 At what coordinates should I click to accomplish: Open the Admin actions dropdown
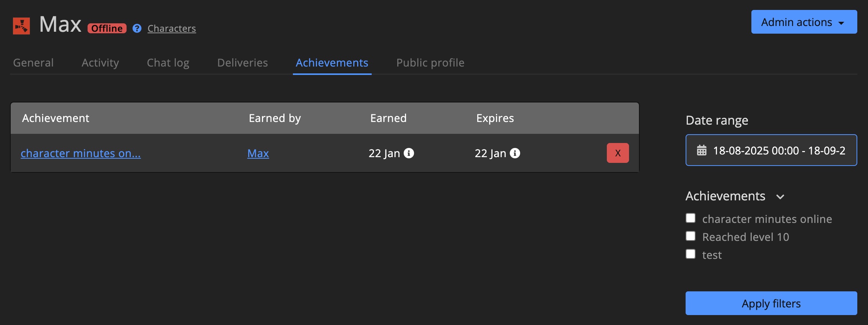tap(804, 22)
